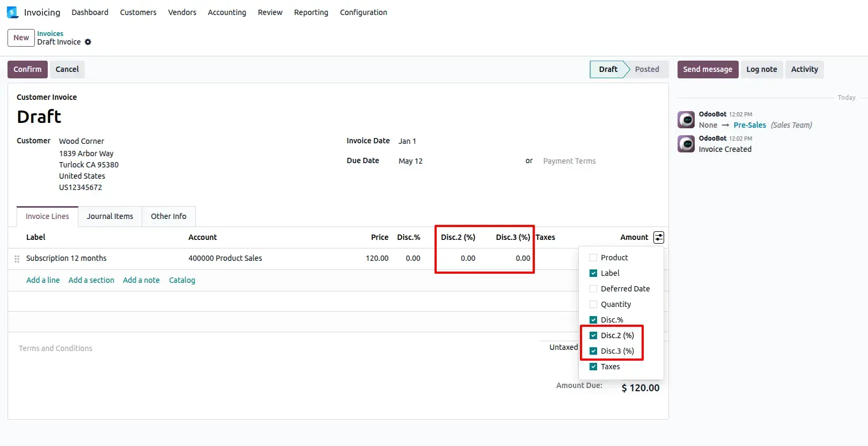Click the Invoicing app logo icon
This screenshot has width=868, height=446.
click(x=12, y=12)
